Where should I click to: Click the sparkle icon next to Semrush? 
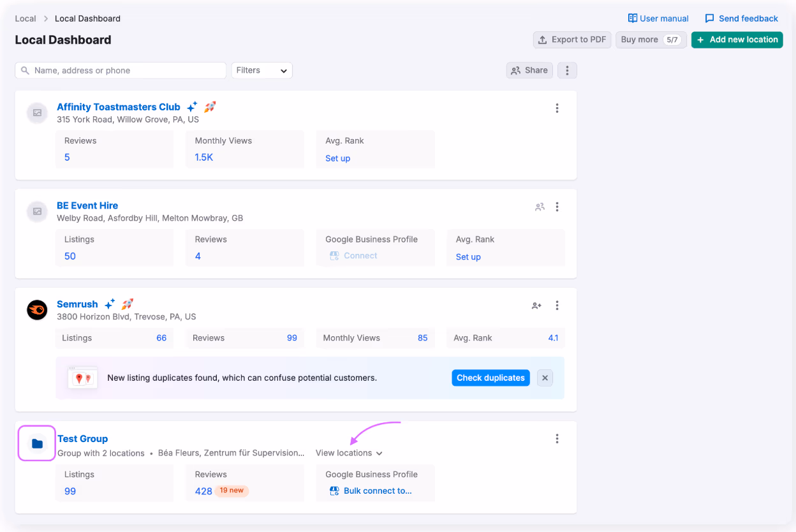(x=110, y=304)
